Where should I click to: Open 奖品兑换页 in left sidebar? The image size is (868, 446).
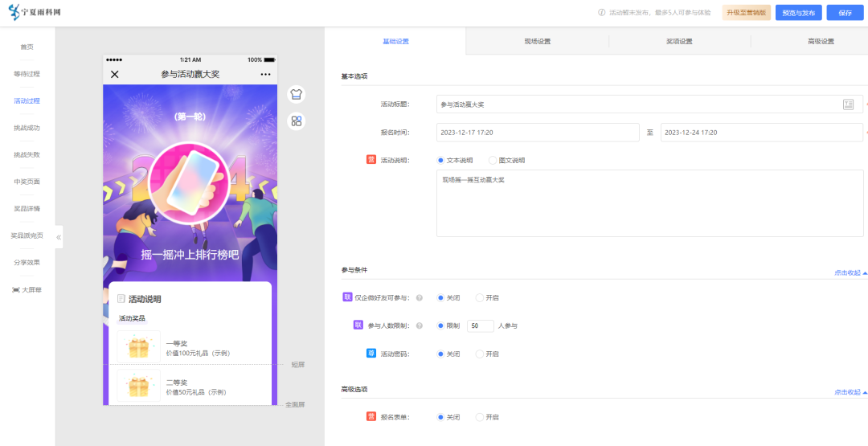click(27, 235)
